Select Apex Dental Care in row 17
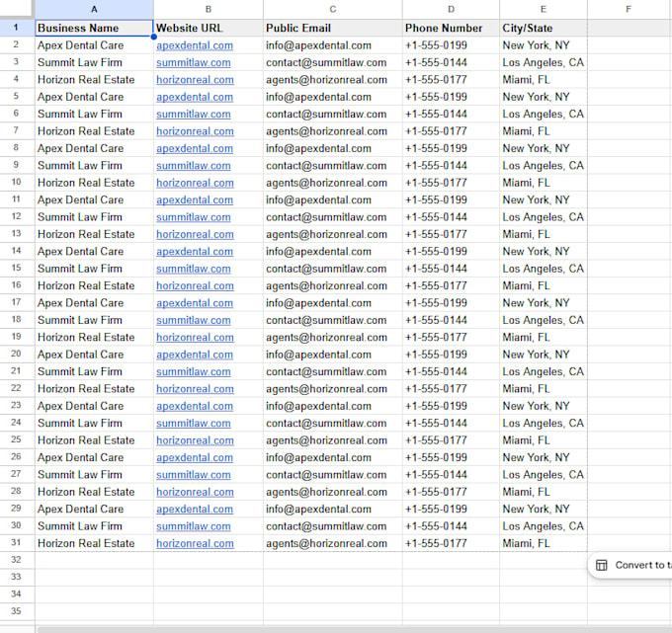This screenshot has height=633, width=672. coord(94,303)
